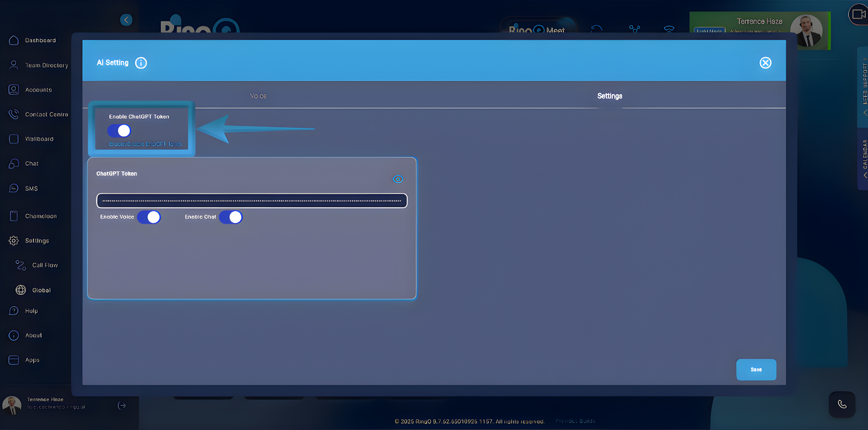The height and width of the screenshot is (430, 868).
Task: Open the AI Setting info tooltip
Action: [x=141, y=63]
